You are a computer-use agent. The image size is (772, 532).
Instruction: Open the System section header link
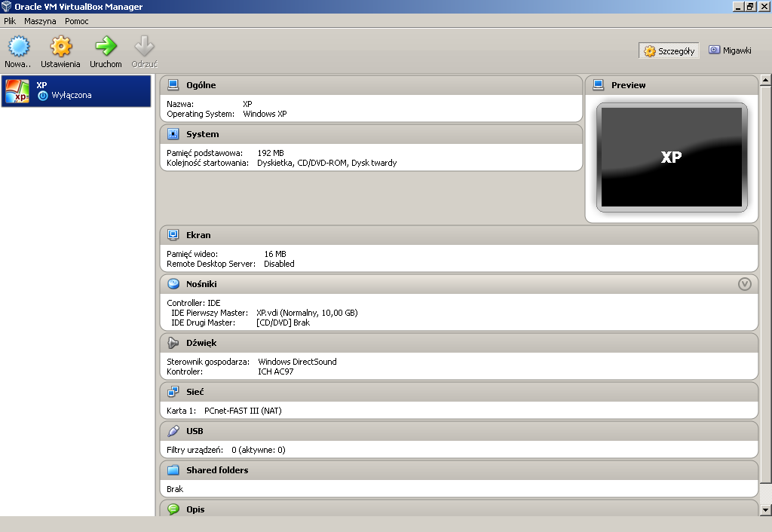202,134
